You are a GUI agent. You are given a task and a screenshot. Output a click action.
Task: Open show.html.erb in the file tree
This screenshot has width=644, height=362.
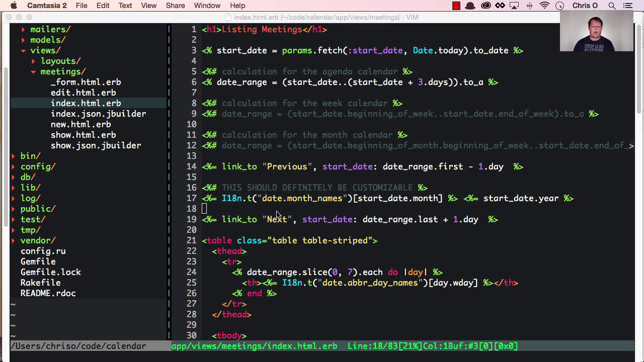pyautogui.click(x=84, y=135)
